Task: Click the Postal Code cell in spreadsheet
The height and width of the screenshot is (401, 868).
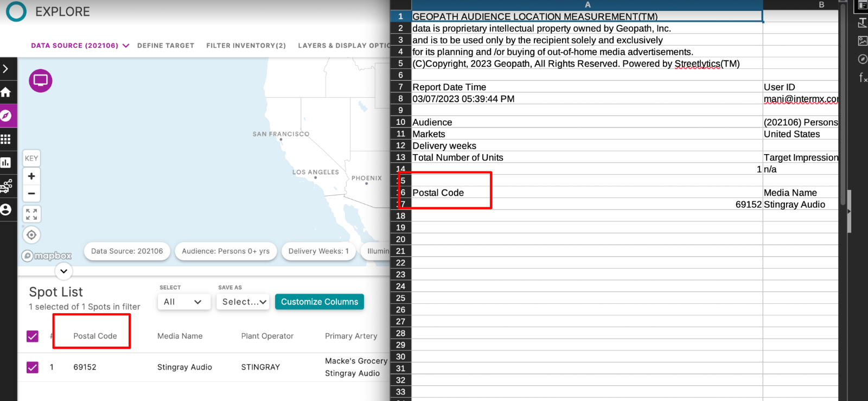Action: [x=587, y=193]
